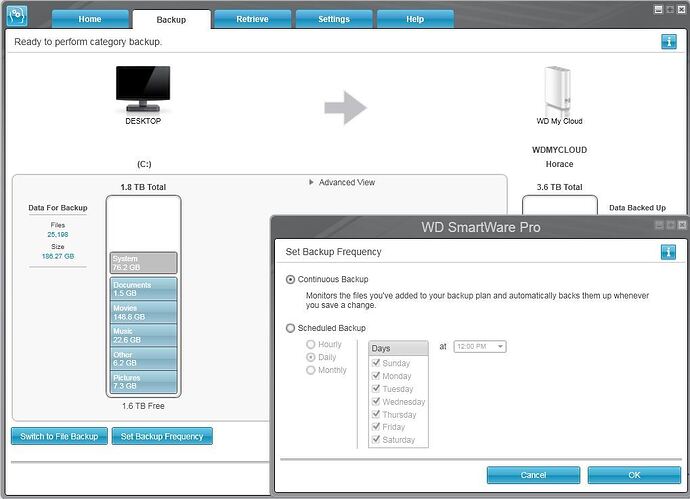Image resolution: width=690 pixels, height=499 pixels.
Task: Click Switch to File Backup button
Action: pos(59,436)
